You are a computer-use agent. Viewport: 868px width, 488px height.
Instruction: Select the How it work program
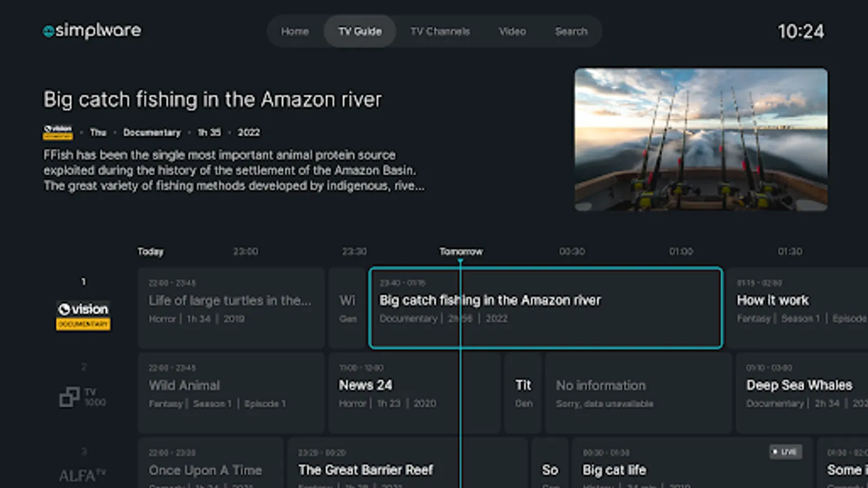[797, 307]
